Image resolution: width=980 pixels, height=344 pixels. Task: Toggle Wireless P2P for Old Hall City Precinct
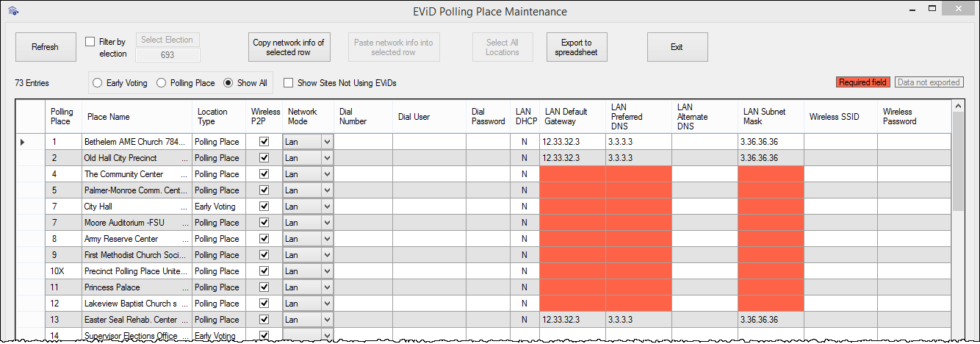point(264,158)
